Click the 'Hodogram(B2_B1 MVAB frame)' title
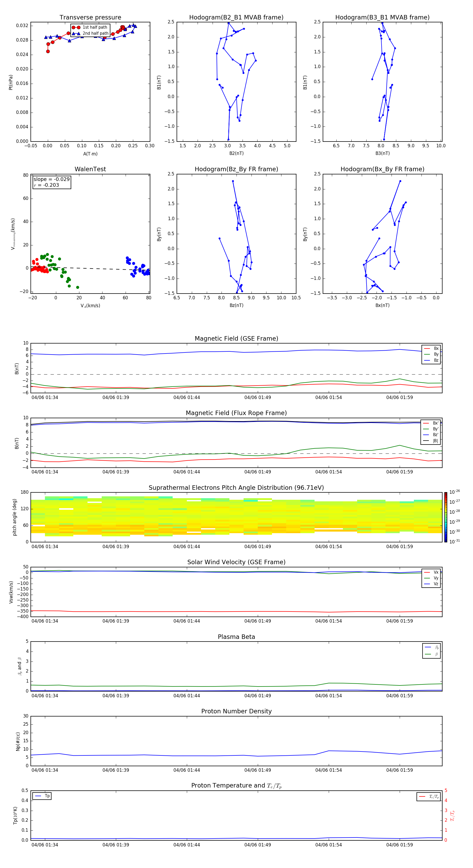The height and width of the screenshot is (868, 473). pos(236,18)
